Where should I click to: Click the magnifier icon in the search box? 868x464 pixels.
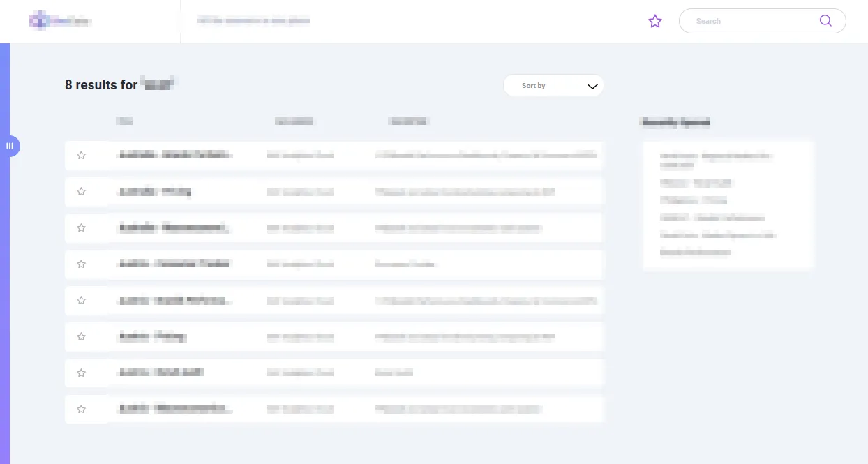click(825, 20)
